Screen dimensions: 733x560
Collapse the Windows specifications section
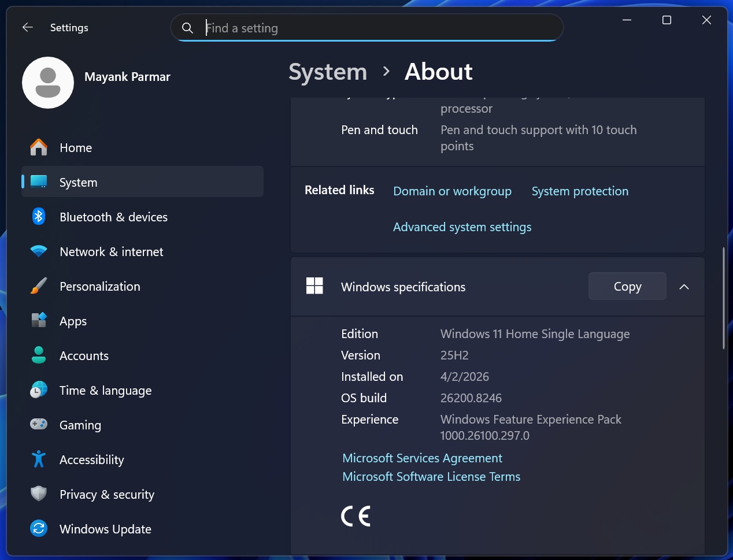point(684,287)
